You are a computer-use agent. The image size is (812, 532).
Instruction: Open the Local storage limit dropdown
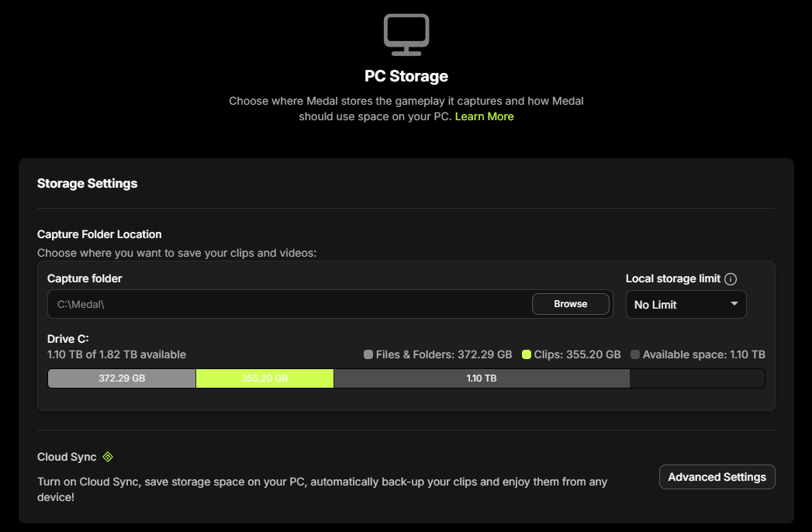pos(686,305)
